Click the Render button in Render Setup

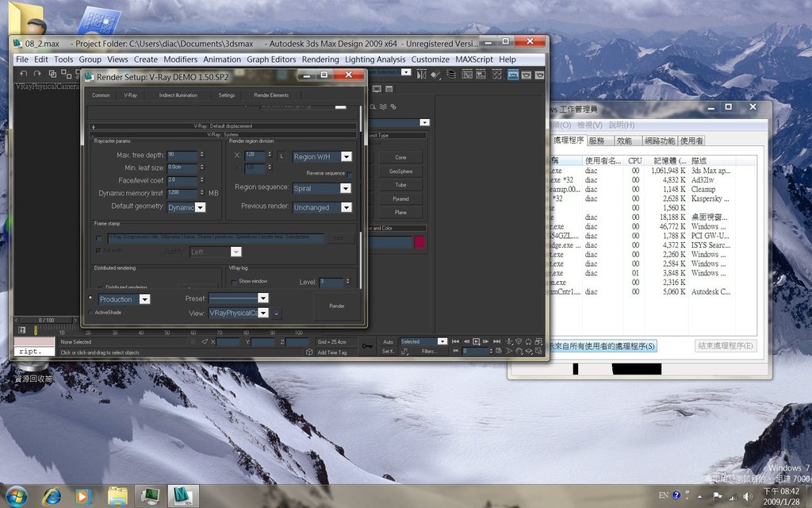(336, 306)
